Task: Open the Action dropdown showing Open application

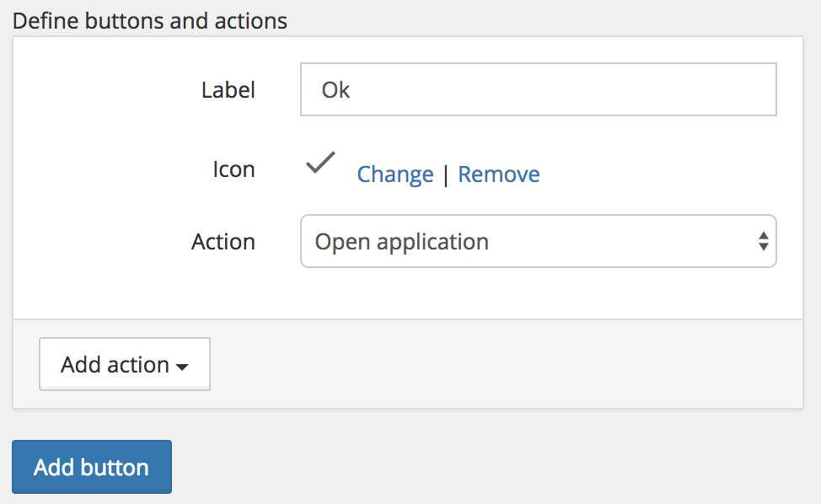Action: pos(538,242)
